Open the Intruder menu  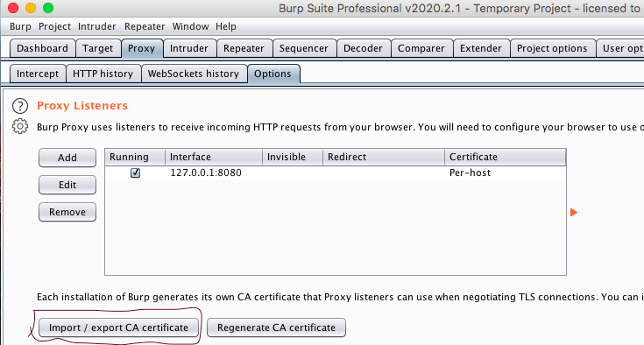97,26
